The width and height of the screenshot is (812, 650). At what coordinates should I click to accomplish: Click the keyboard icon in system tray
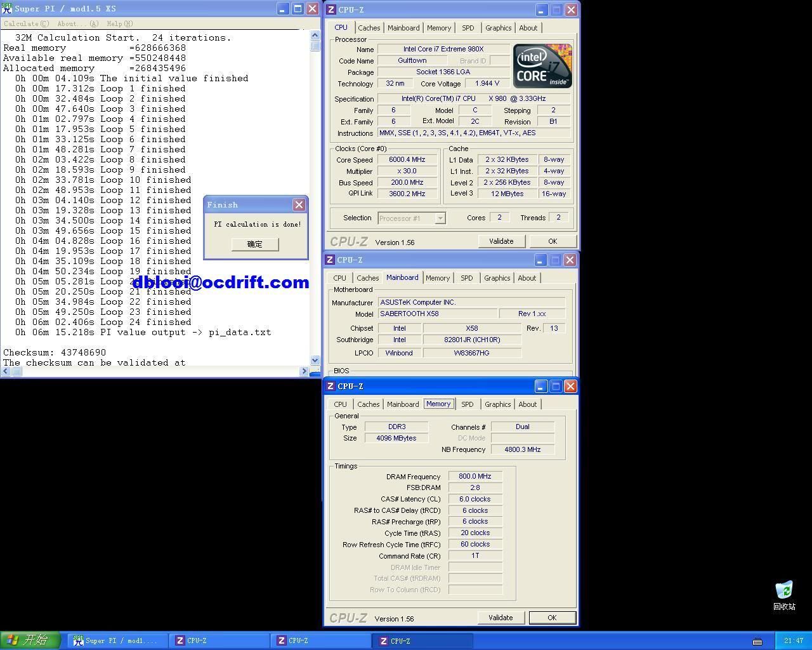(757, 640)
